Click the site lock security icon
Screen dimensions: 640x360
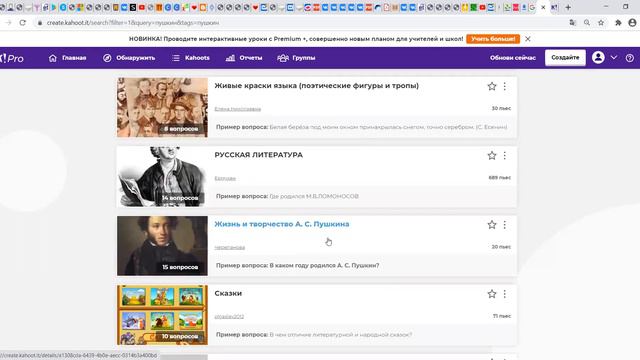(x=40, y=23)
